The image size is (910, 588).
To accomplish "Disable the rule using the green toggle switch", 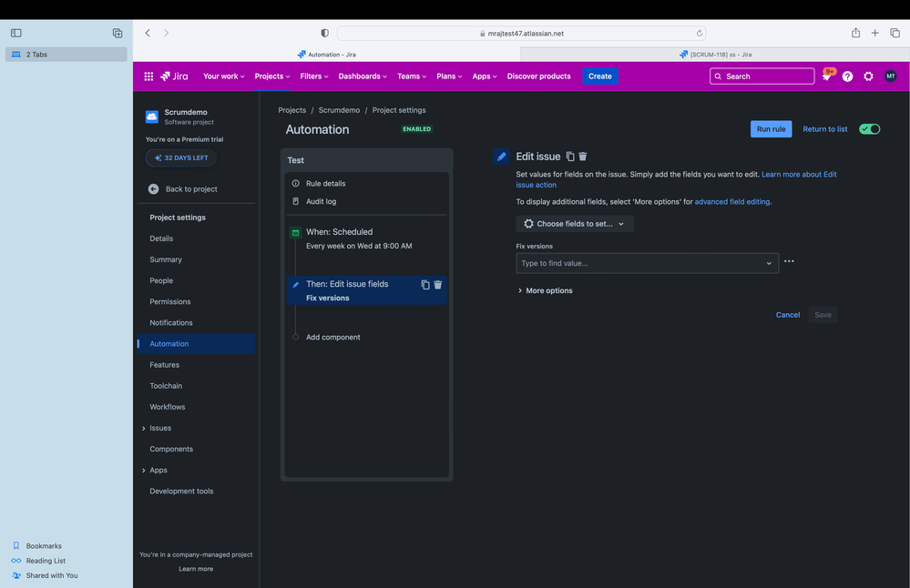I will 869,128.
